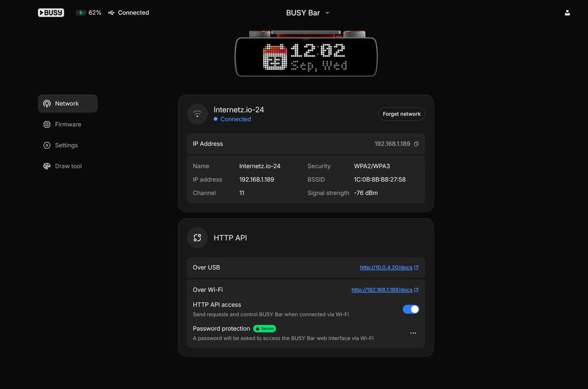Open the Settings section
This screenshot has width=588, height=389.
68,145
